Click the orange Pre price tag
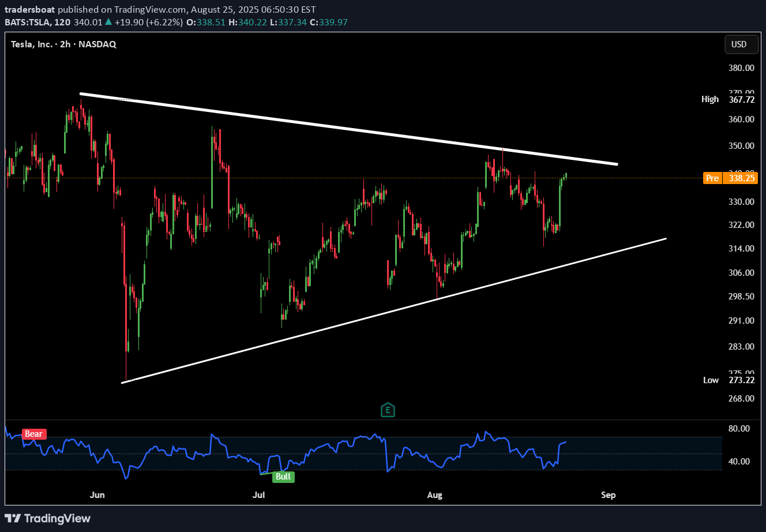This screenshot has width=766, height=532. coord(712,178)
